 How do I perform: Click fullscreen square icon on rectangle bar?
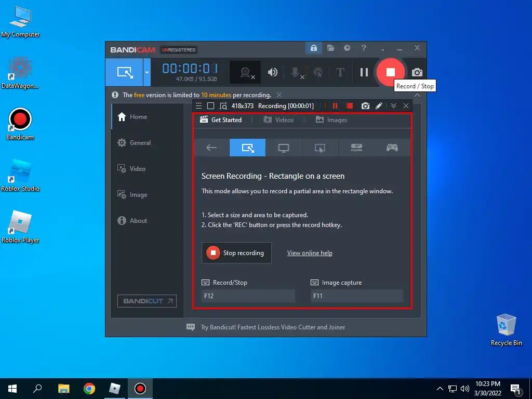click(211, 106)
